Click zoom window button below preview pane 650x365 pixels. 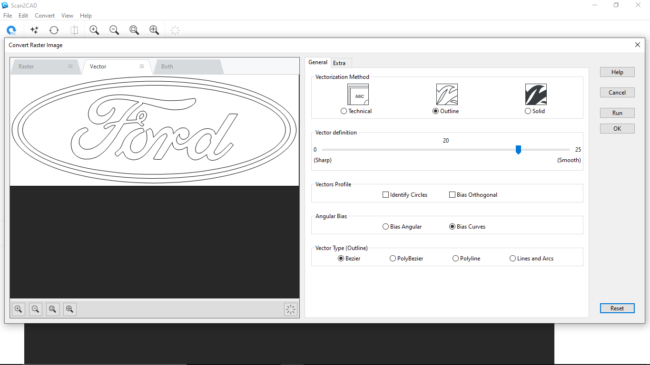pyautogui.click(x=53, y=309)
